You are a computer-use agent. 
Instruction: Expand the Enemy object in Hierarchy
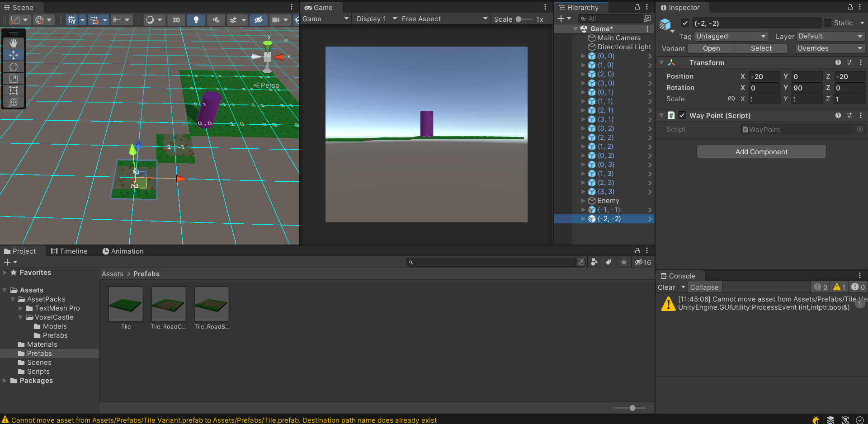[x=583, y=201]
